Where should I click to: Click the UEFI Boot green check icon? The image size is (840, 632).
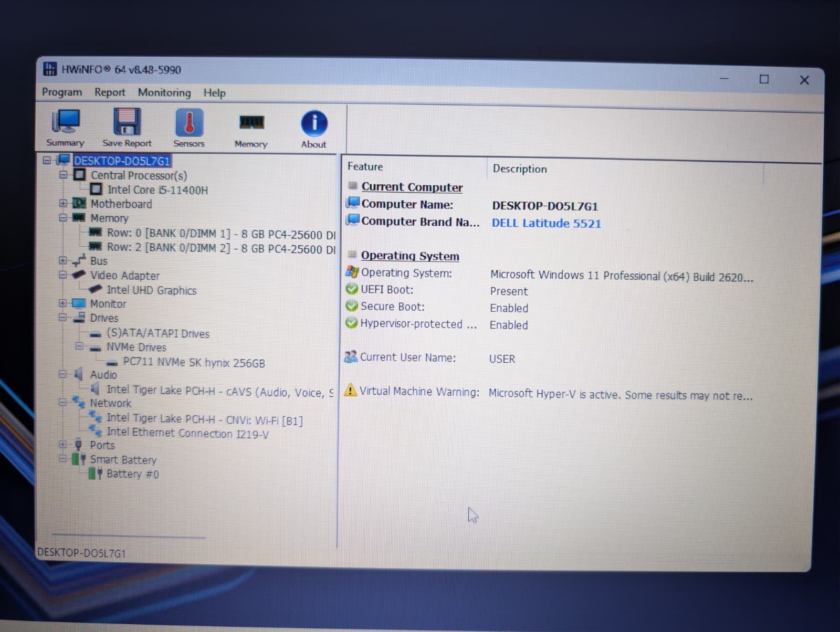pyautogui.click(x=352, y=289)
